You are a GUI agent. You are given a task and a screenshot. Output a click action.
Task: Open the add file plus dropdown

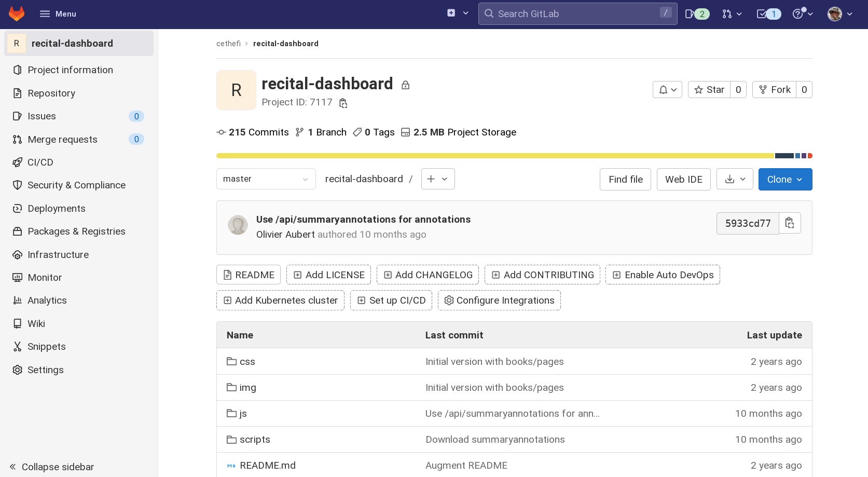438,179
